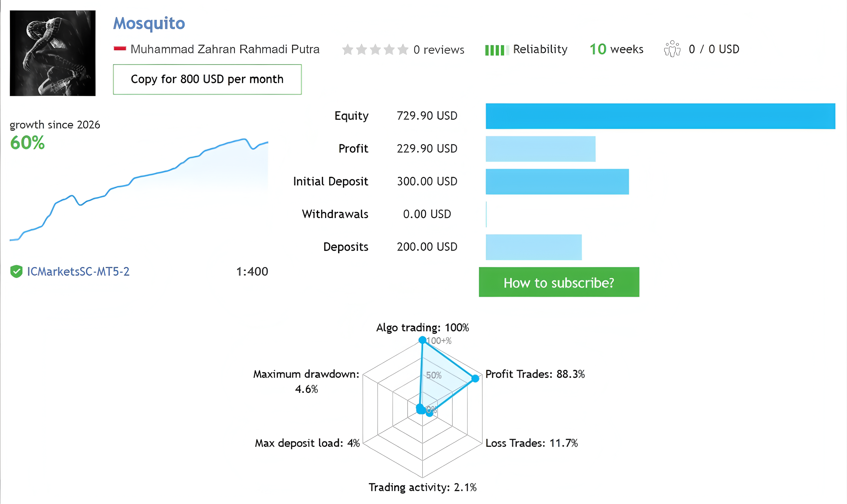Click the green verified shield icon
The width and height of the screenshot is (847, 504).
coord(16,271)
